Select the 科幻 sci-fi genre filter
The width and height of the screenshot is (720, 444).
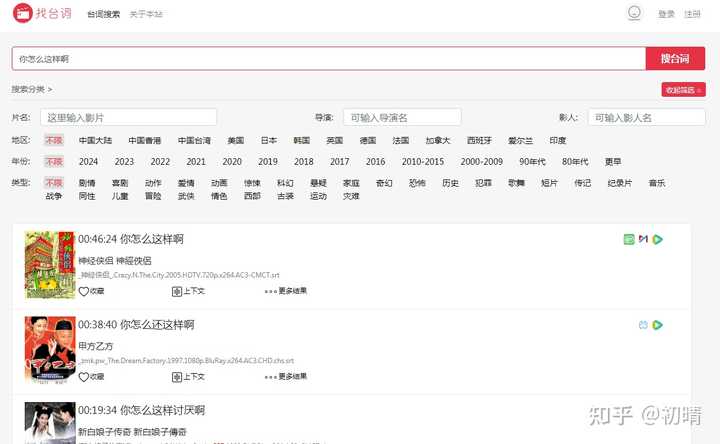[x=285, y=183]
